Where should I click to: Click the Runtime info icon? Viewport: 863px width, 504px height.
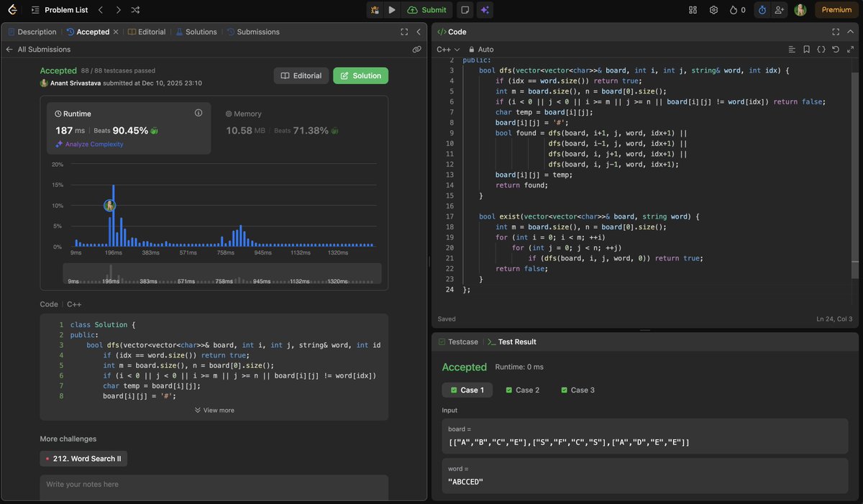point(198,113)
